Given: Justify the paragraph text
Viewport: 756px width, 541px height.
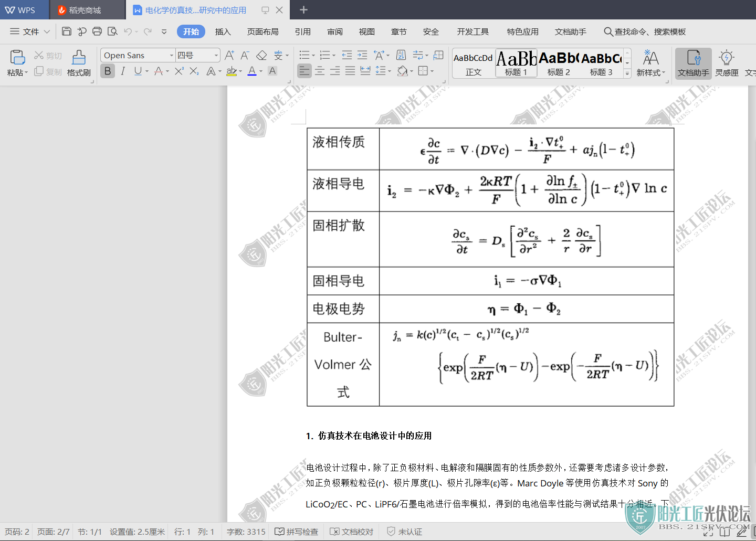Looking at the screenshot, I should (x=350, y=71).
